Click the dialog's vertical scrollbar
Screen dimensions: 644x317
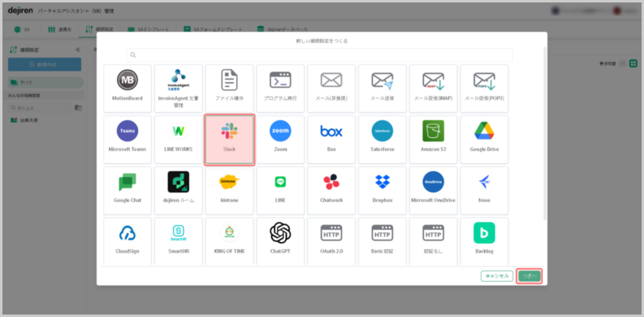[x=545, y=133]
